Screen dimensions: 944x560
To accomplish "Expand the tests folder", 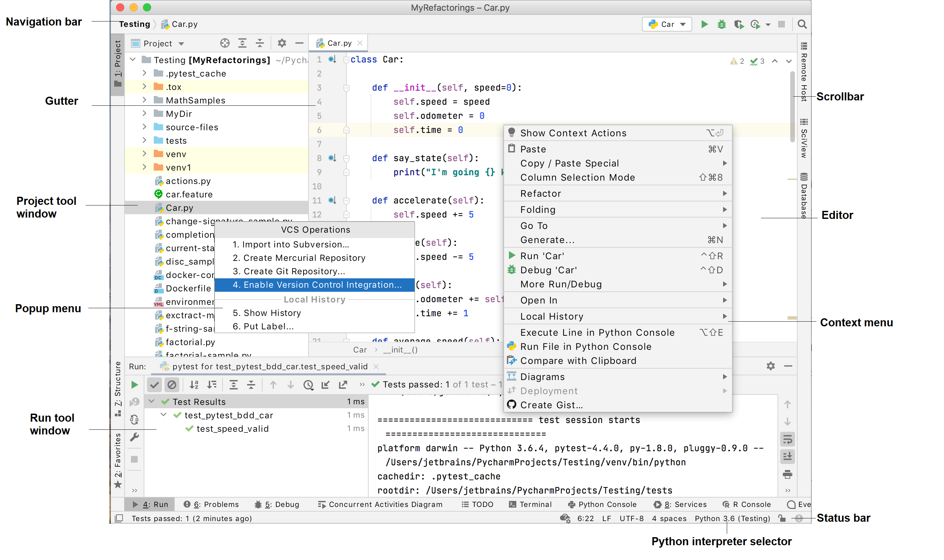I will tap(144, 140).
